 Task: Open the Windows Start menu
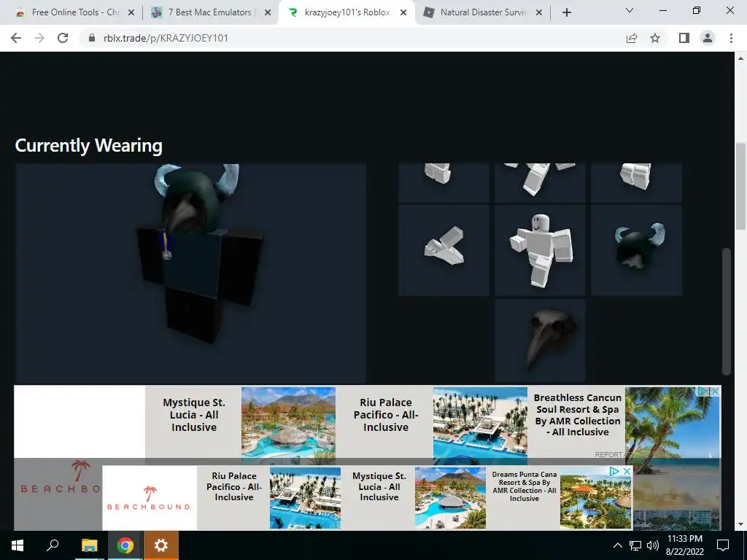18,545
